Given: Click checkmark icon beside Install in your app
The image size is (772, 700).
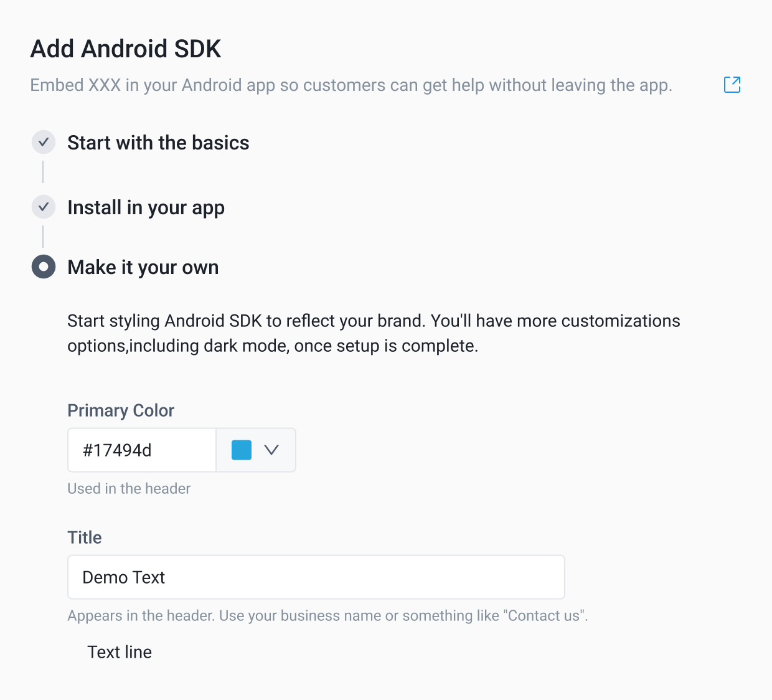Looking at the screenshot, I should pos(44,207).
